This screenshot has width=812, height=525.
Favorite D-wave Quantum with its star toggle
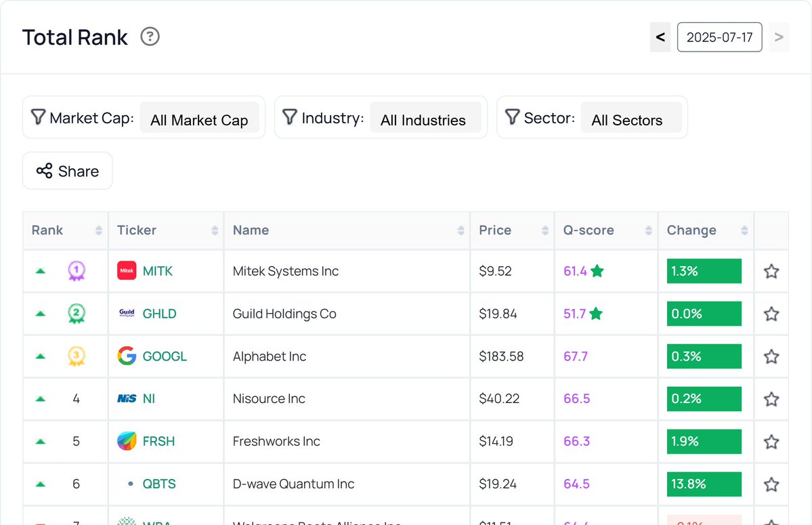click(x=771, y=484)
